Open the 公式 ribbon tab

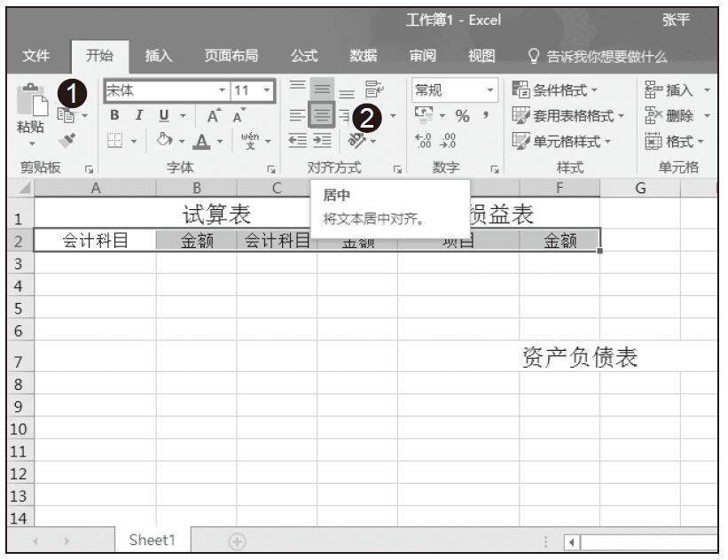[305, 57]
